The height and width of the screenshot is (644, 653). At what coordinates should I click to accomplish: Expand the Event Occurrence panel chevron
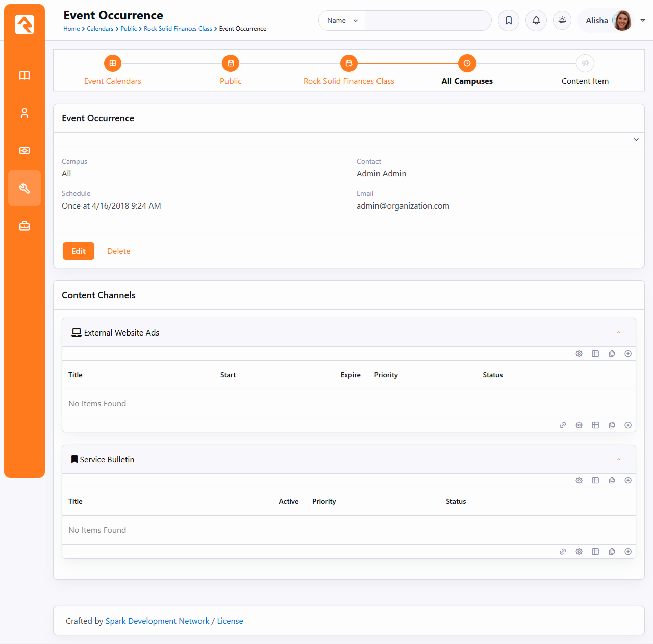(x=636, y=140)
